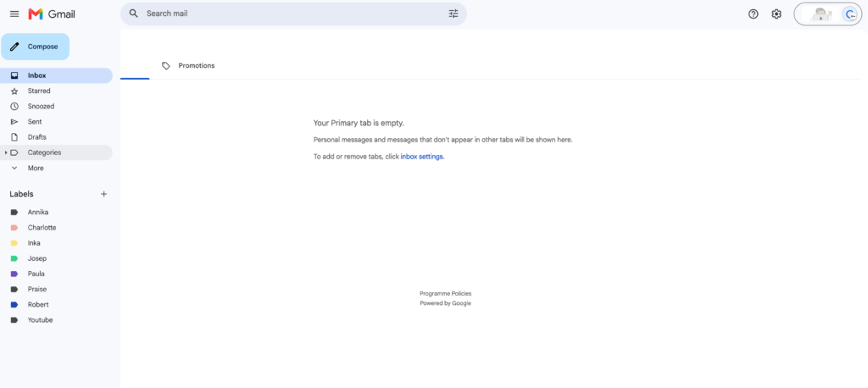Click the send arrow icon beside Sent
Image resolution: width=868 pixels, height=388 pixels.
14,122
